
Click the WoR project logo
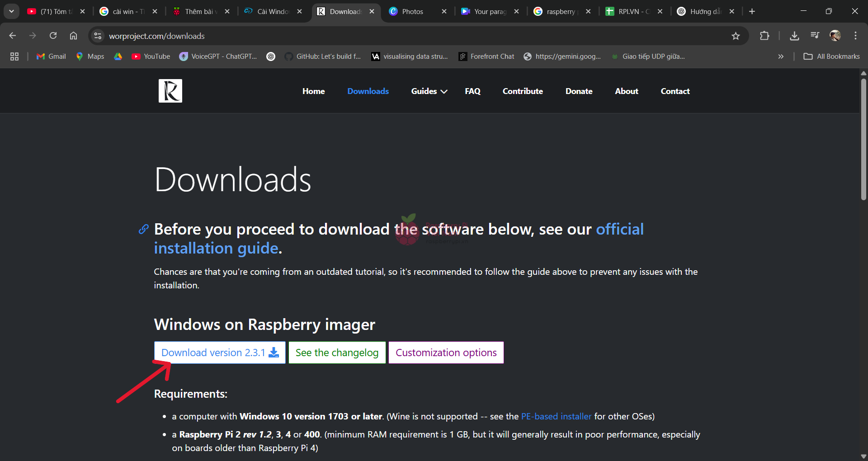[170, 91]
